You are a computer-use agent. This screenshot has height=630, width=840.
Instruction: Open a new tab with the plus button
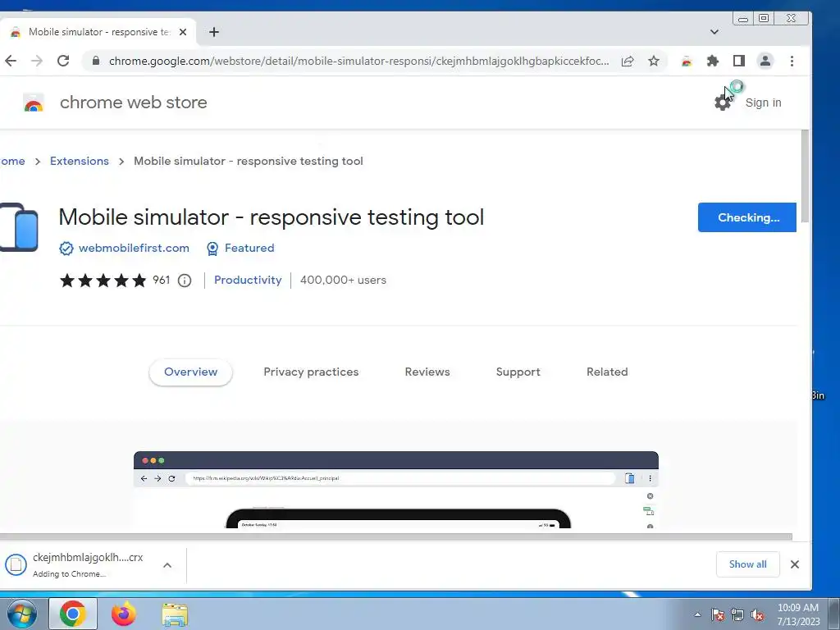(x=214, y=32)
